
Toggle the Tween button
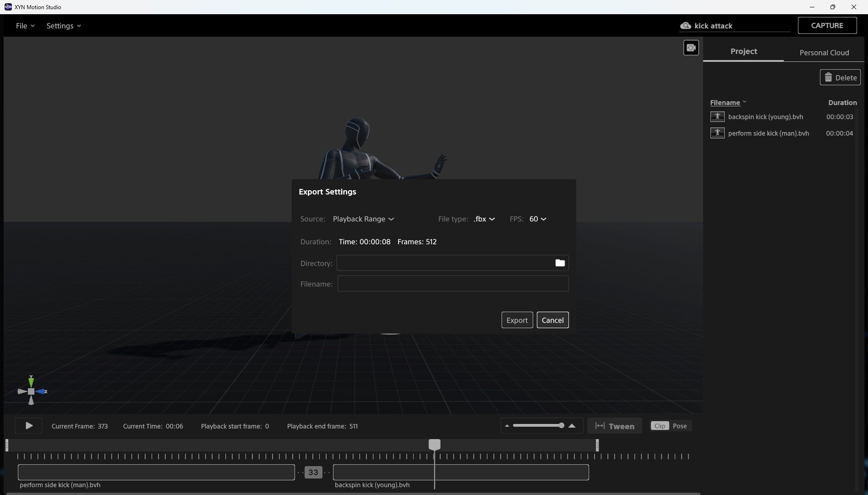pyautogui.click(x=614, y=426)
